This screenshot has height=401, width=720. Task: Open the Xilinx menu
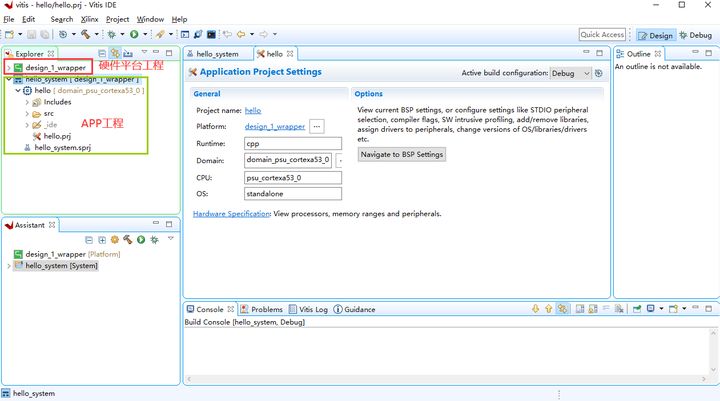click(90, 19)
